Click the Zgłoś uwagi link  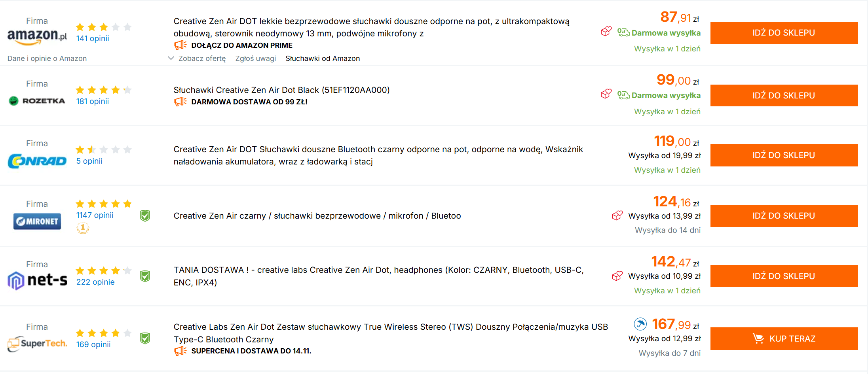(x=255, y=59)
